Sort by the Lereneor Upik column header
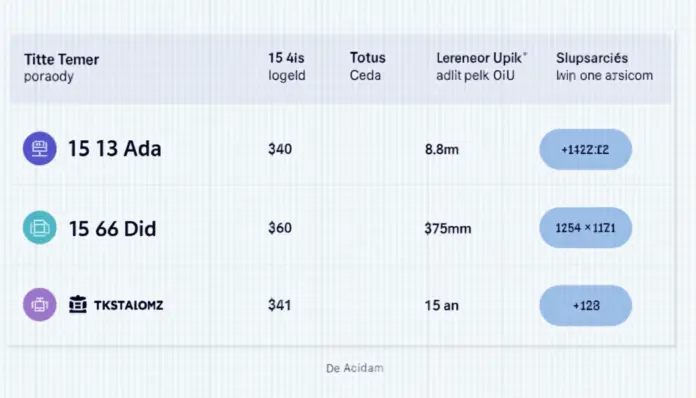 481,67
